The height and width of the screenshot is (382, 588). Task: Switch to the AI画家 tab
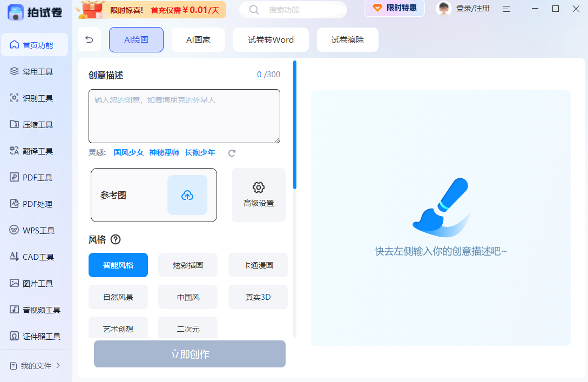click(x=198, y=40)
